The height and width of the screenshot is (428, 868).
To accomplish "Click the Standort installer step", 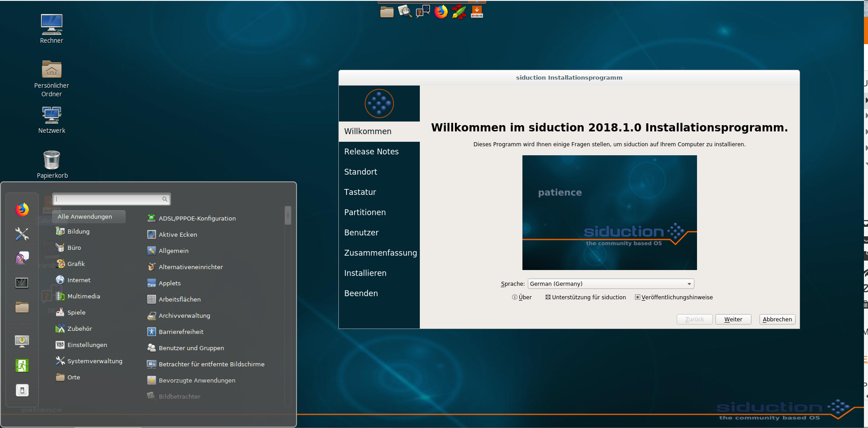I will (x=379, y=172).
